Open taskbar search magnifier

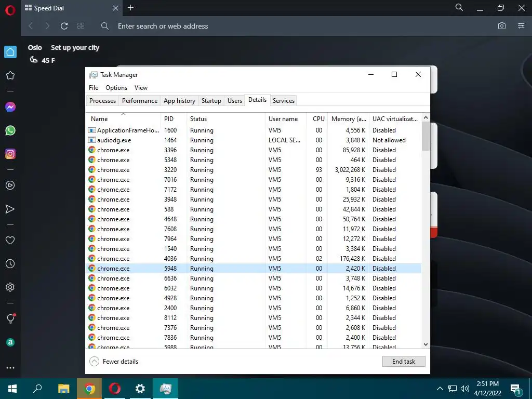pos(38,389)
